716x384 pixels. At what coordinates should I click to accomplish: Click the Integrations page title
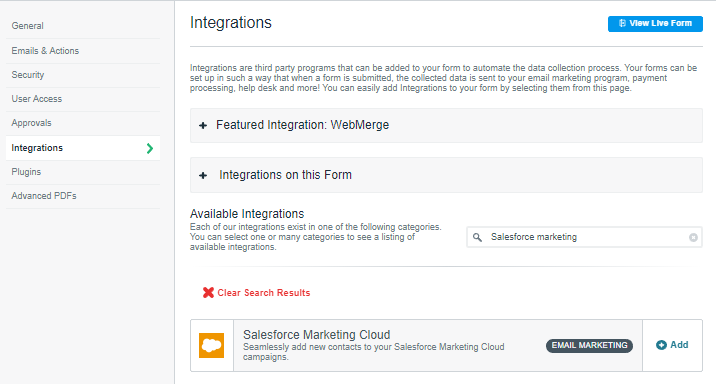231,22
